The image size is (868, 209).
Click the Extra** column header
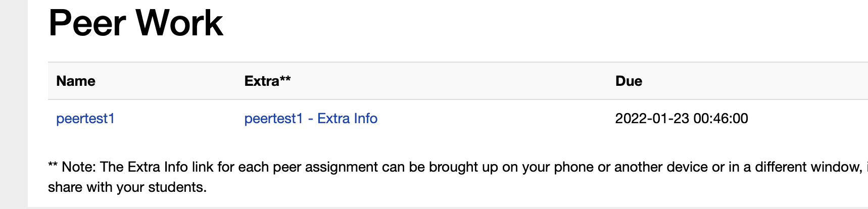(x=267, y=81)
